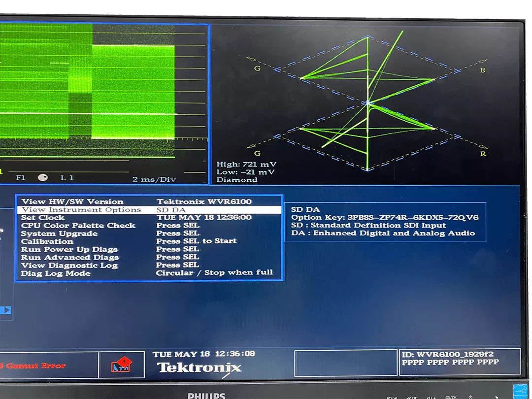Image resolution: width=532 pixels, height=399 pixels.
Task: Click the Diamond gamut display center
Action: point(367,102)
